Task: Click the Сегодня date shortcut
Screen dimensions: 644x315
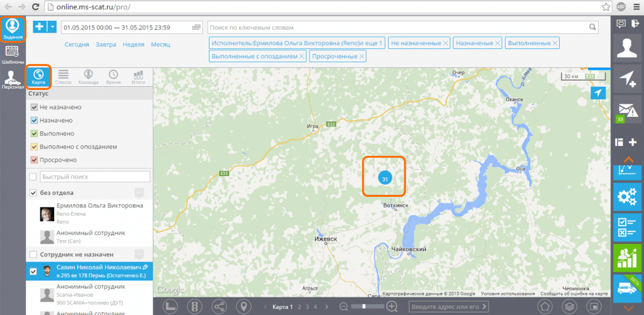Action: 77,45
